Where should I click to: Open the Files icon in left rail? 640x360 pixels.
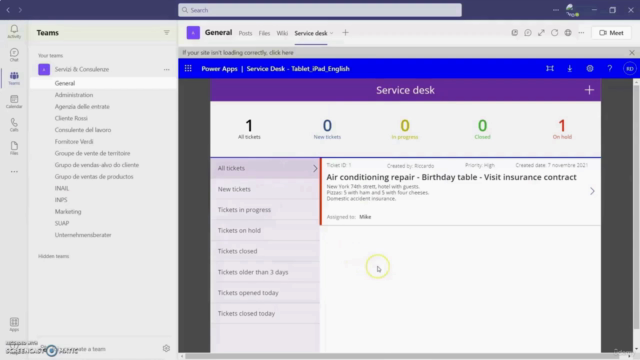[x=14, y=148]
